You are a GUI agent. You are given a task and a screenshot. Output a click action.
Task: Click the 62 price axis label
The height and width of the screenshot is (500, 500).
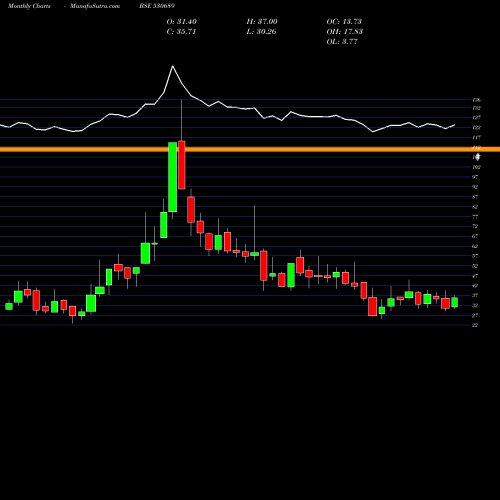(475, 246)
